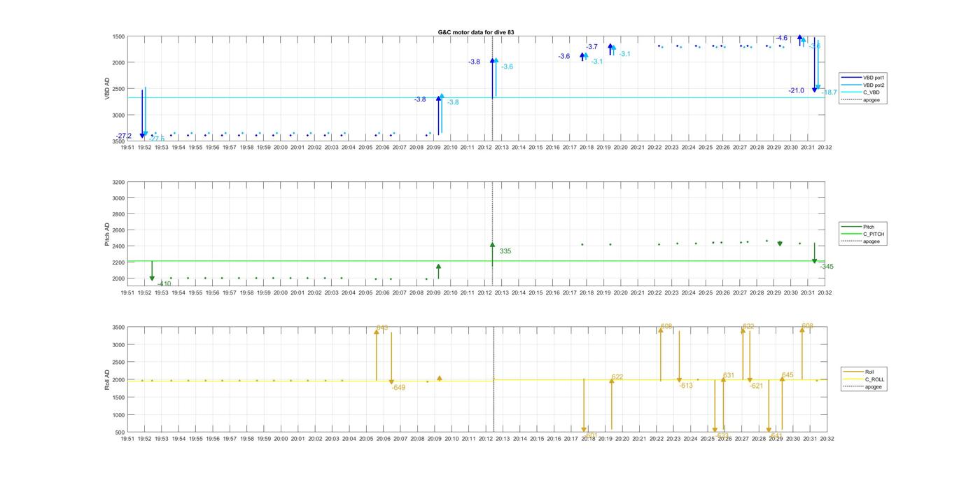Click the '2200' tick on Pitch axis
The width and height of the screenshot is (980, 485).
point(118,262)
